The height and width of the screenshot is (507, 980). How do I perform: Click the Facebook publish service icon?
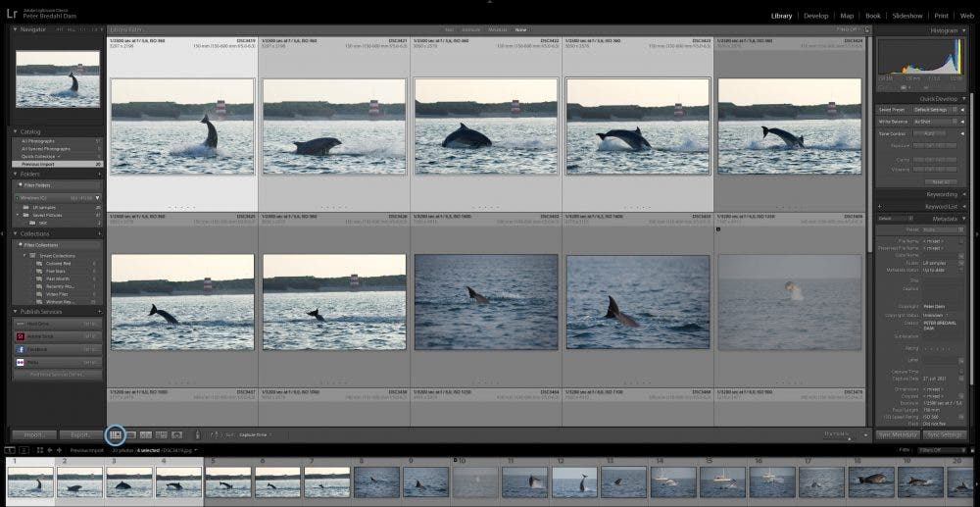click(21, 349)
